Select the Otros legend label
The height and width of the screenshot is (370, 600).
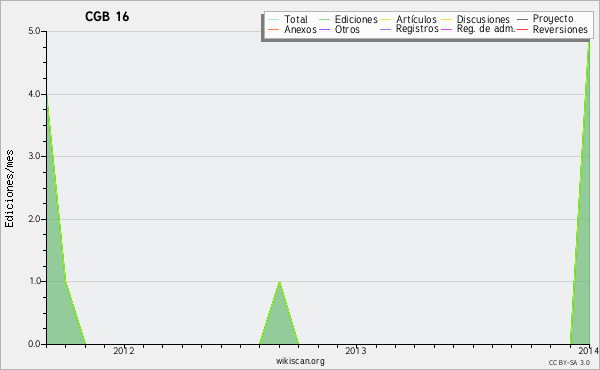click(x=347, y=29)
